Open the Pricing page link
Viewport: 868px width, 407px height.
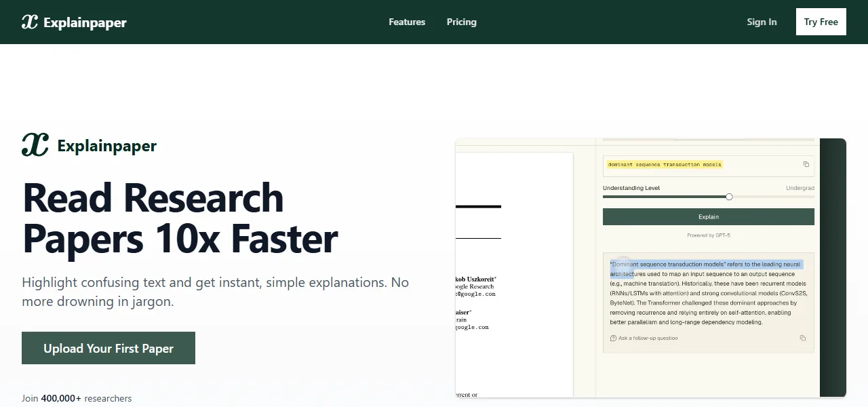click(462, 22)
